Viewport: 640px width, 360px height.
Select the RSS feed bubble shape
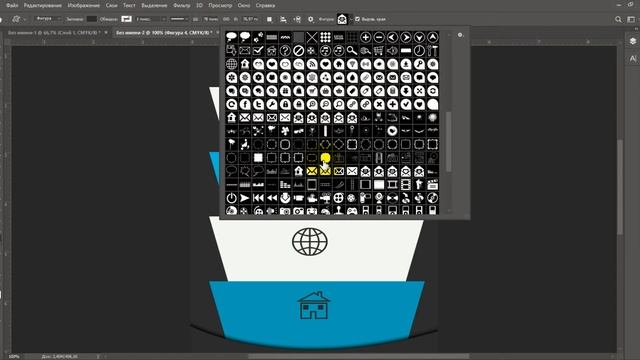click(312, 64)
